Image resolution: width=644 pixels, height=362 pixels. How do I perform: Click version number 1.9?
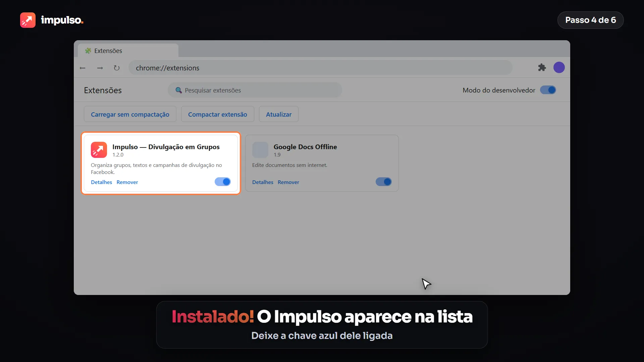[277, 155]
